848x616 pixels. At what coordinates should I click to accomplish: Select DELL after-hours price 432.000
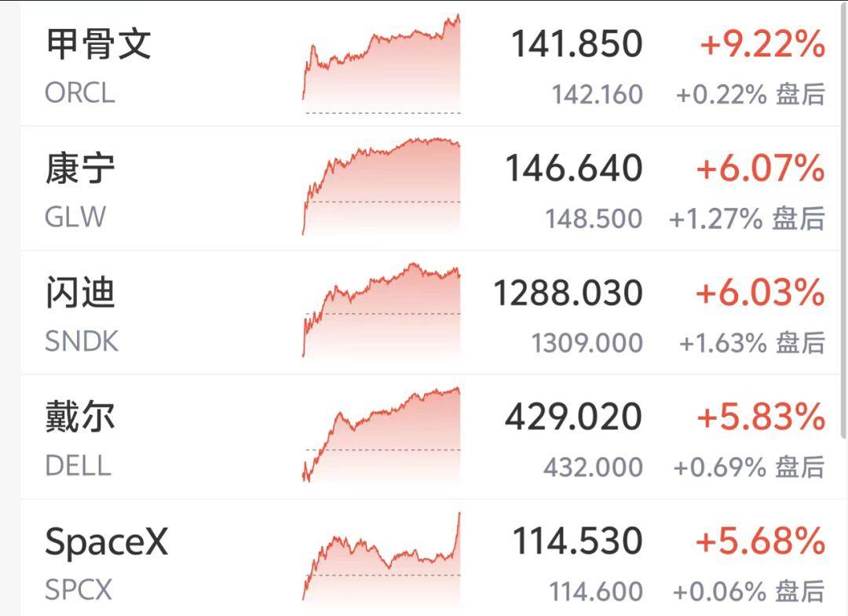[x=593, y=468]
